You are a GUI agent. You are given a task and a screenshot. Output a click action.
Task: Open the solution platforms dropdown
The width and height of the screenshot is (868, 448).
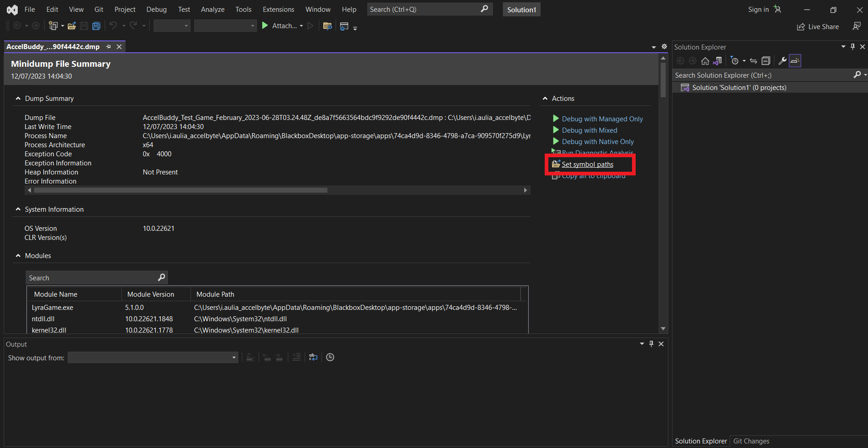click(x=225, y=26)
